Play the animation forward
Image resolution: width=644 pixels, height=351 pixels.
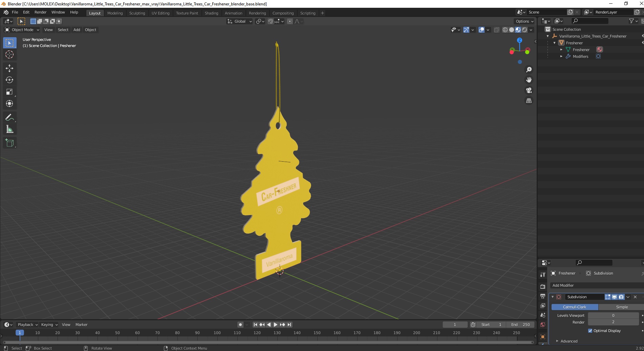point(276,325)
